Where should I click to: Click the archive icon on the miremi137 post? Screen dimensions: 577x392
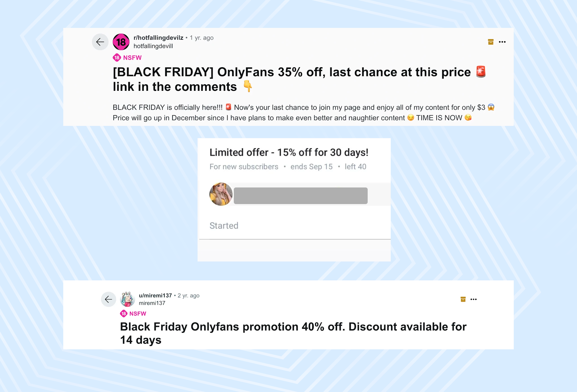[463, 299]
